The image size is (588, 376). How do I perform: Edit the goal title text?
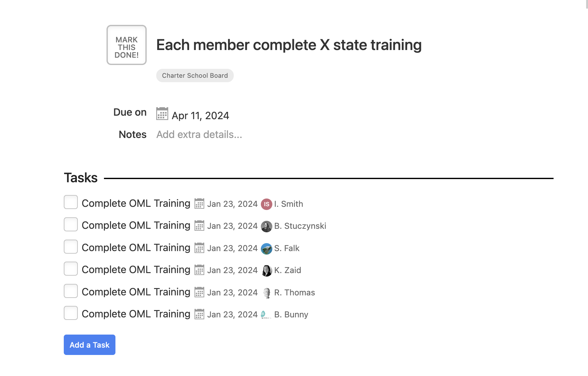click(x=289, y=45)
